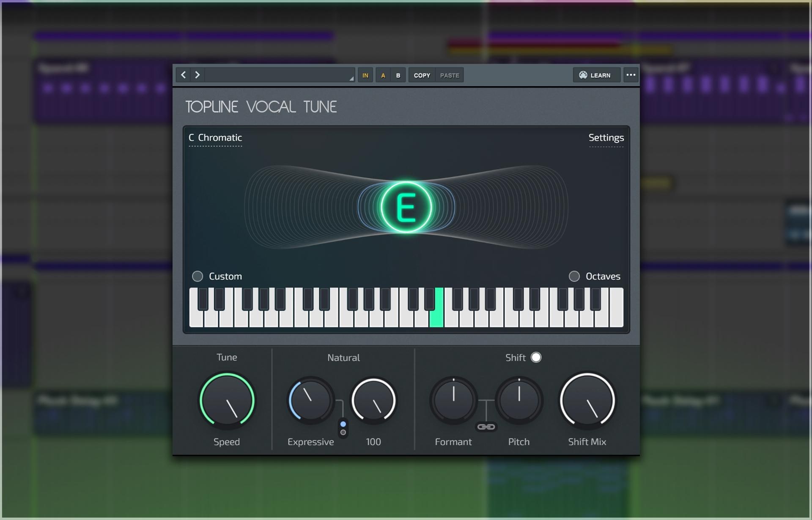Image resolution: width=812 pixels, height=520 pixels.
Task: Go to the previous preset arrow
Action: [x=184, y=75]
